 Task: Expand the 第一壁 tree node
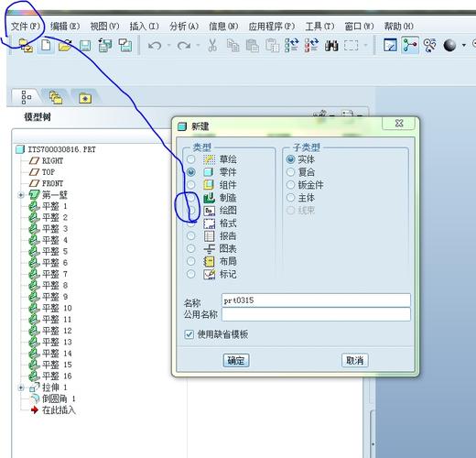pos(21,195)
